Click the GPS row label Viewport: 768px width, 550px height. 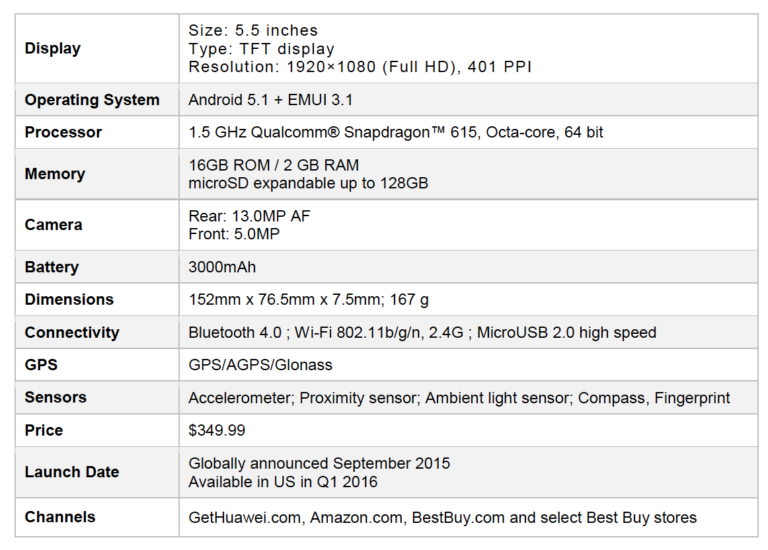click(x=42, y=365)
